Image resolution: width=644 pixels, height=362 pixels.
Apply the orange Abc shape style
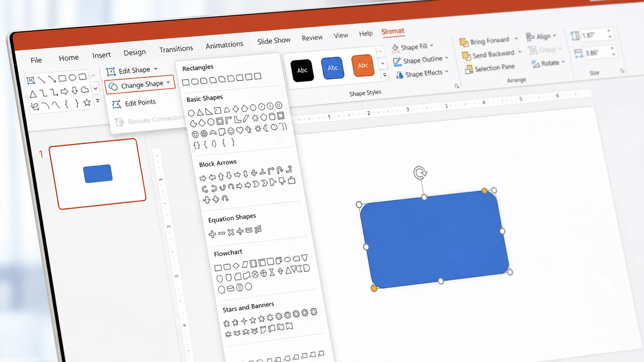363,65
